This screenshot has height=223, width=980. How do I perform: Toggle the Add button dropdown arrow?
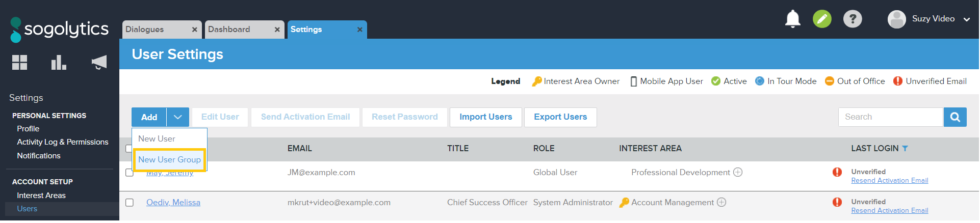click(177, 117)
